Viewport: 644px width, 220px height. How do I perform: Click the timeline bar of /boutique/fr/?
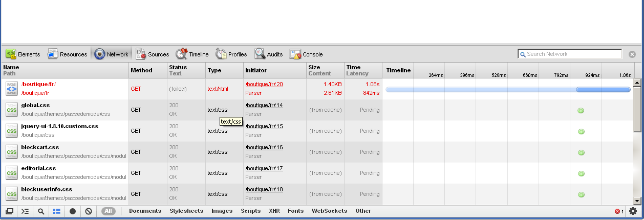pos(508,89)
